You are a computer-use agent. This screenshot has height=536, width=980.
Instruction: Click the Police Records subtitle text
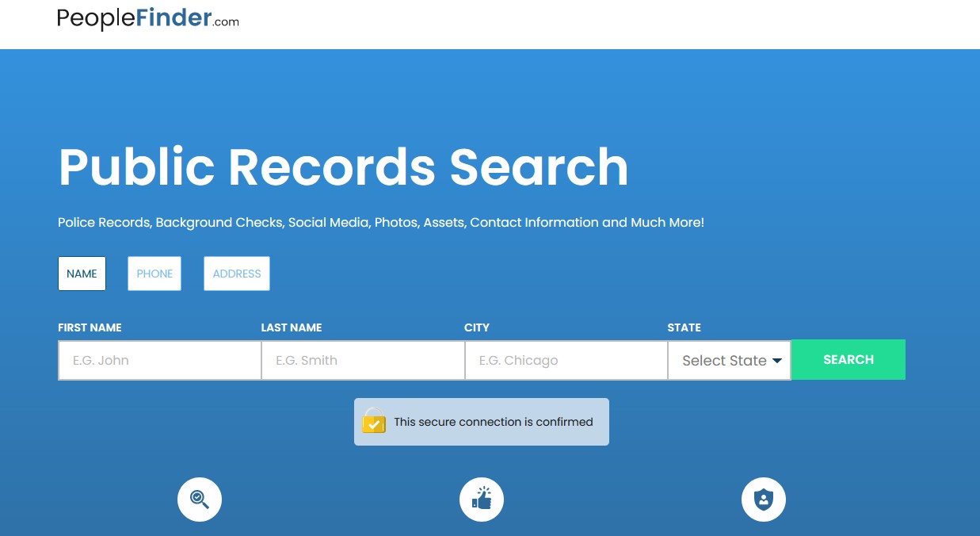[380, 223]
